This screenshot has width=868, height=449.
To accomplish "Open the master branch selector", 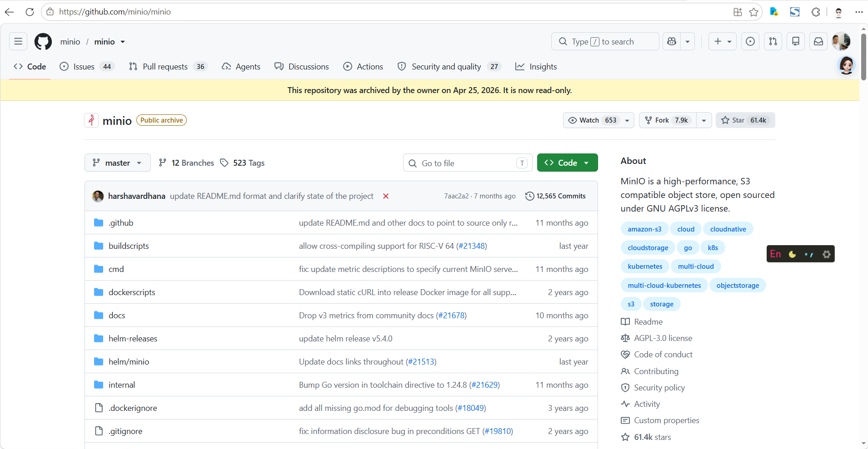I will pyautogui.click(x=117, y=163).
